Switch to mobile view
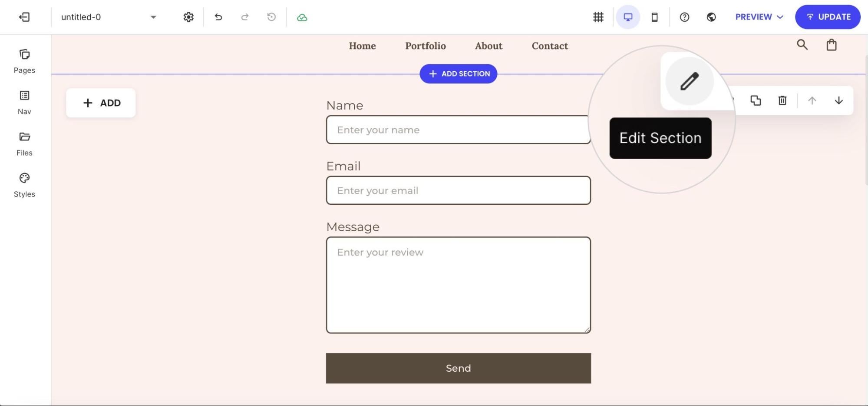This screenshot has height=406, width=868. pyautogui.click(x=654, y=17)
